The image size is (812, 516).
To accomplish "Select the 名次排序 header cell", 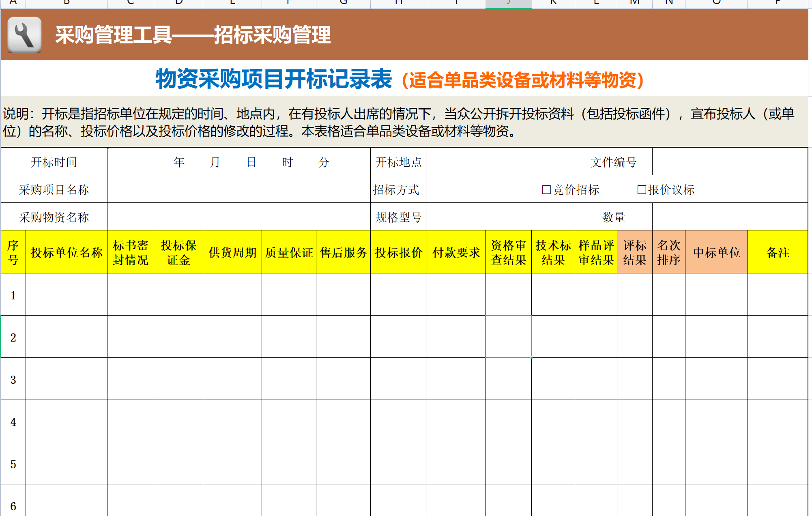I will click(x=668, y=252).
